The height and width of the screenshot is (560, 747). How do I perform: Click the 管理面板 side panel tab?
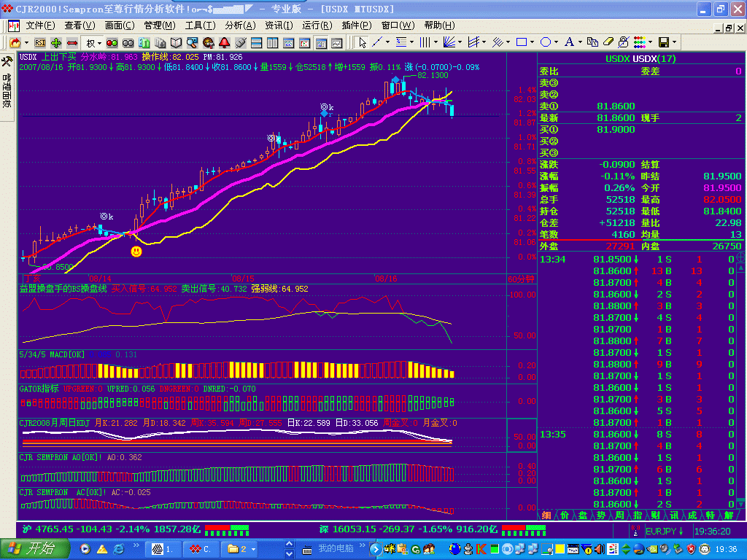point(7,90)
